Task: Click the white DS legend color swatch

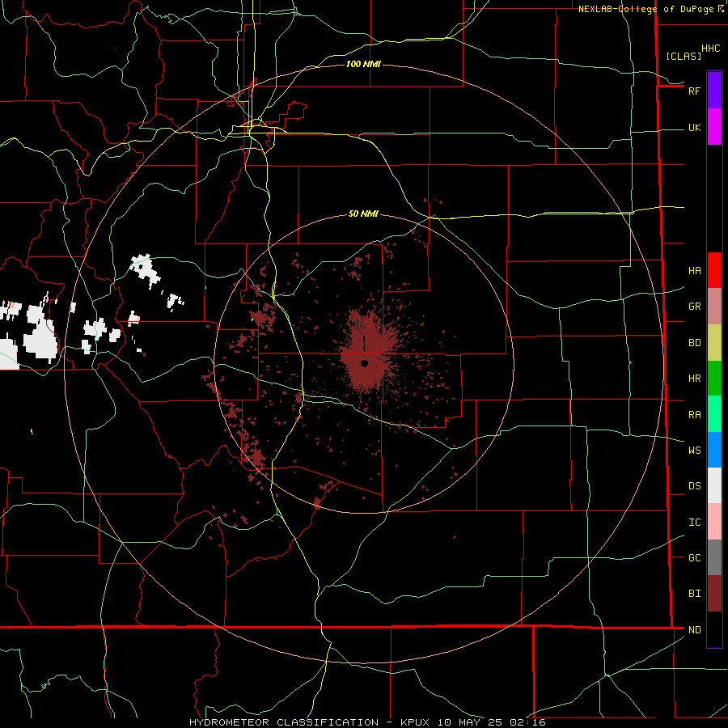Action: pyautogui.click(x=714, y=485)
